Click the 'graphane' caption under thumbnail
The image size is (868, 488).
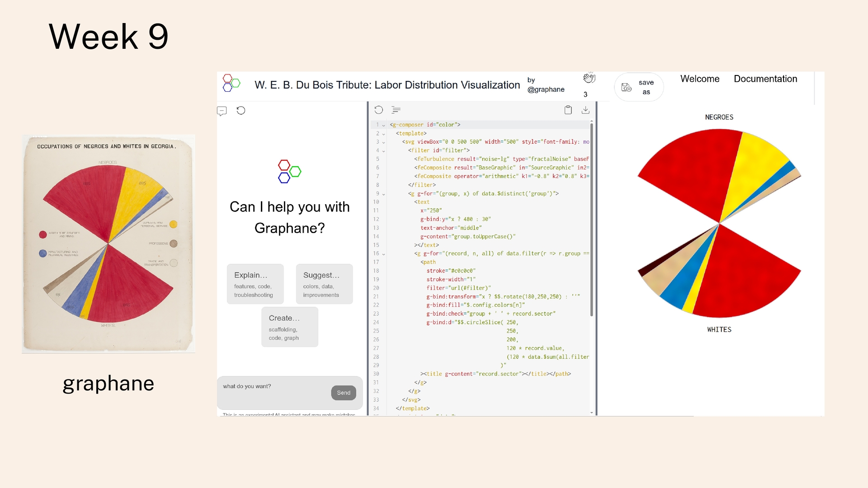pyautogui.click(x=108, y=384)
